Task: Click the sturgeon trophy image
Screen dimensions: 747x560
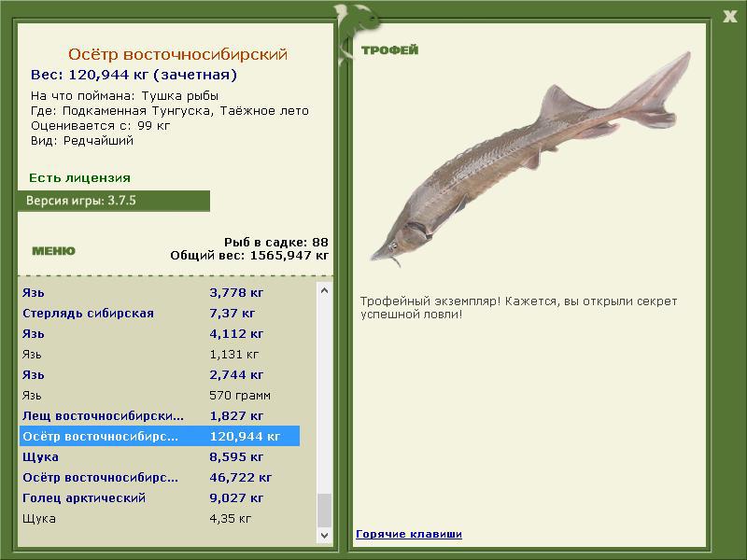Action: (x=530, y=159)
